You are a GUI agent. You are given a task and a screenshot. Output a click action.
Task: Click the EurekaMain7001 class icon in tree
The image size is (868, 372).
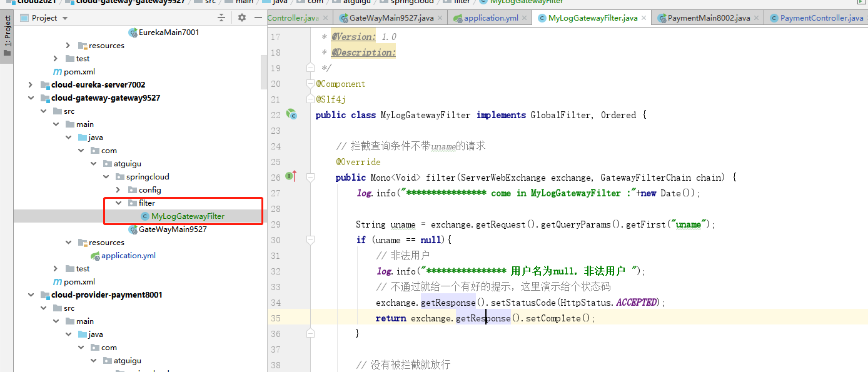click(x=133, y=33)
